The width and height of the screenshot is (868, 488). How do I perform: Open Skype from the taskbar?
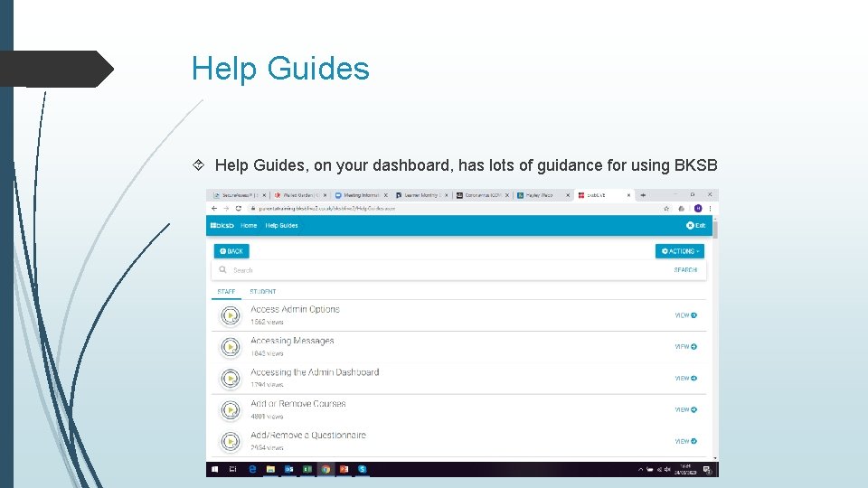[362, 469]
